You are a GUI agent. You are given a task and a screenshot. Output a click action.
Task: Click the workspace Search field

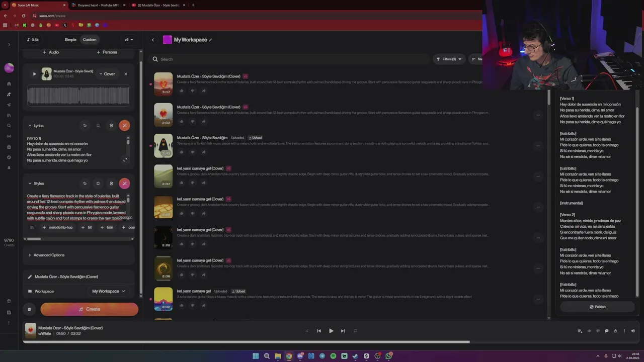[292, 59]
